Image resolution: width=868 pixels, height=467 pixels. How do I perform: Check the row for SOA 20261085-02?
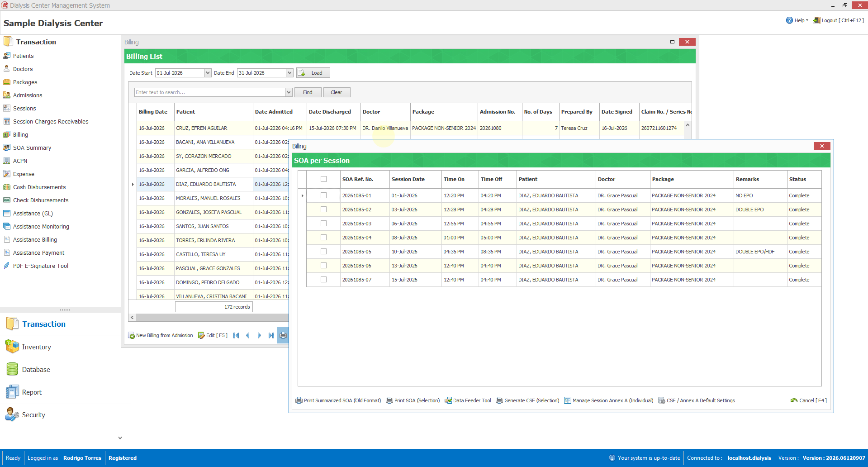(323, 210)
